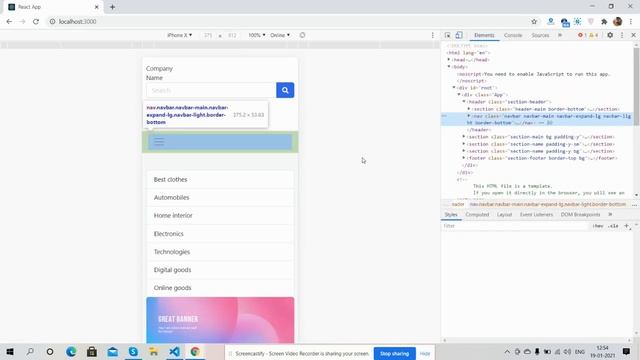Switch to the Elements tab
Viewport: 640px width, 360px height.
(x=484, y=35)
